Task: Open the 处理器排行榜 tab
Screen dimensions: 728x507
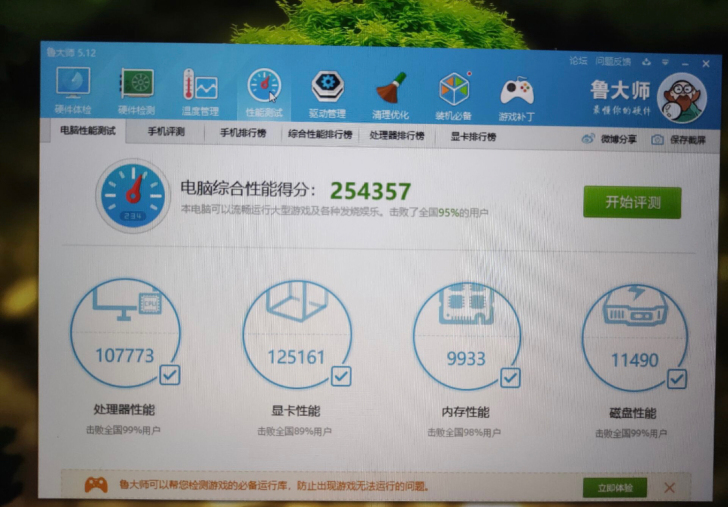Action: (397, 136)
